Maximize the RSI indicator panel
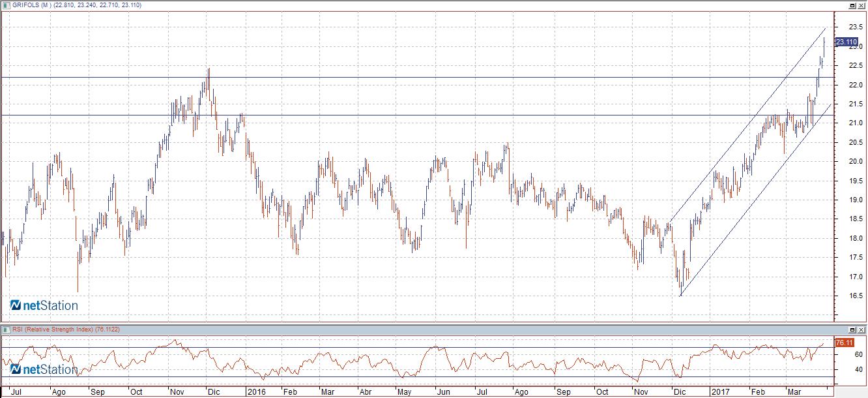Image resolution: width=868 pixels, height=398 pixels. click(852, 329)
